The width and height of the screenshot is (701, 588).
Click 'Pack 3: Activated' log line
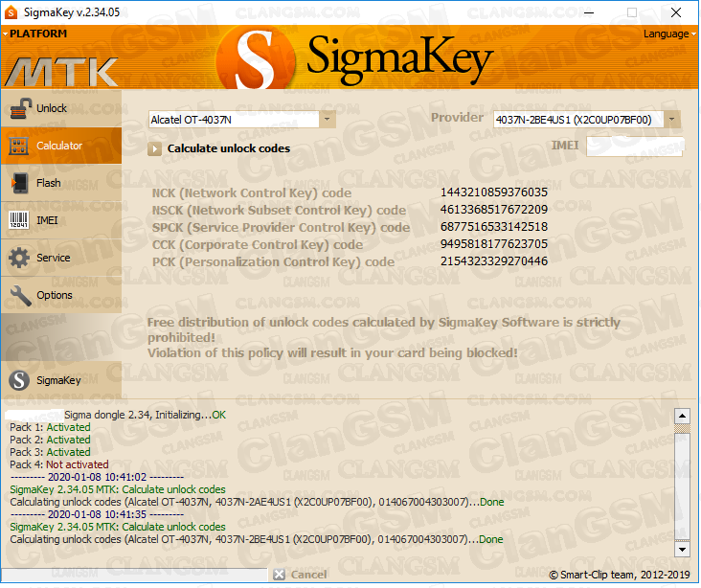tap(50, 452)
